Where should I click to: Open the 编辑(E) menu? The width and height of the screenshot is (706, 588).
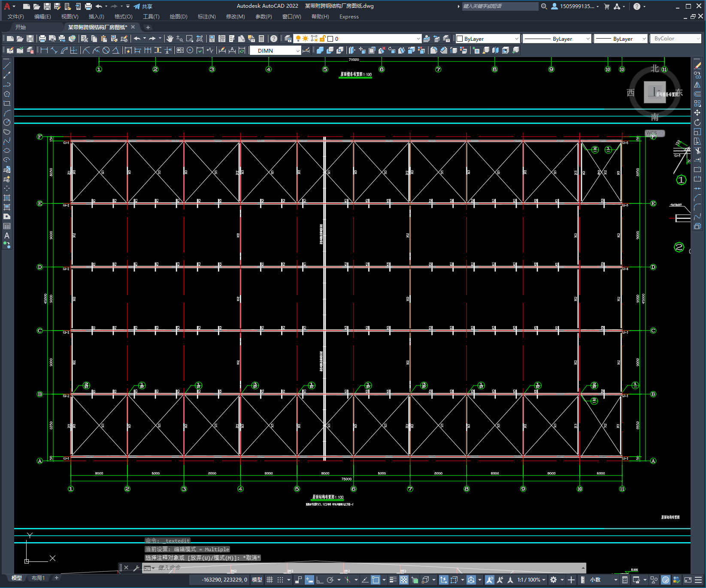point(42,17)
